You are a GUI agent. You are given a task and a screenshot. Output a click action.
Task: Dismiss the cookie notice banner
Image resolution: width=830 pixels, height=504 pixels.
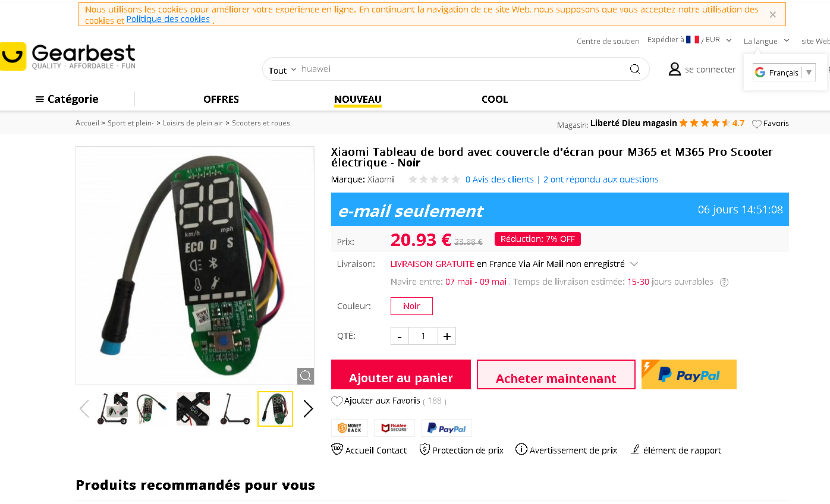[772, 15]
